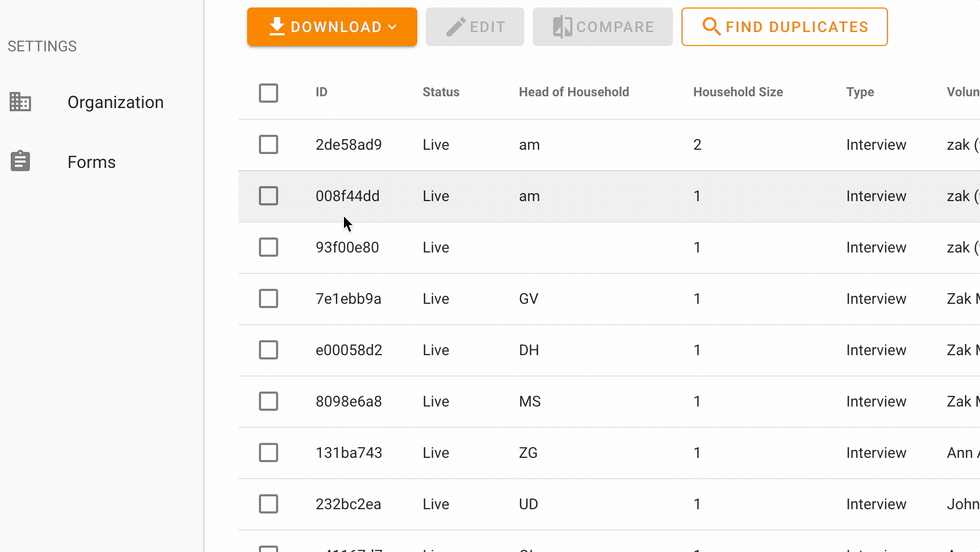
Task: Click Live status in row 93f00e80
Action: [436, 247]
